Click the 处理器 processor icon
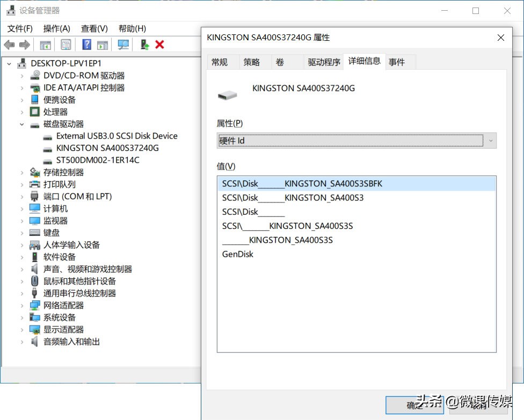Screen dimensions: 524x420 coord(35,112)
